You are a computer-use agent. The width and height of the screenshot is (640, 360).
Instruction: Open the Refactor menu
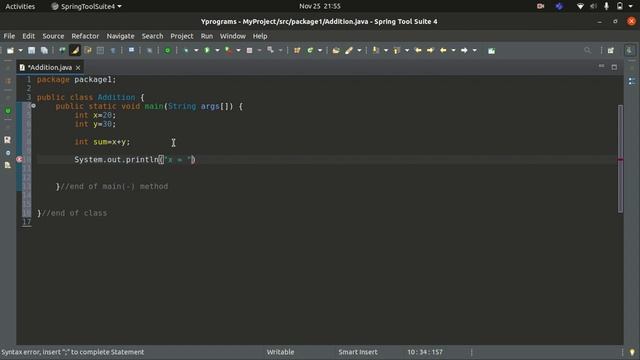[85, 36]
